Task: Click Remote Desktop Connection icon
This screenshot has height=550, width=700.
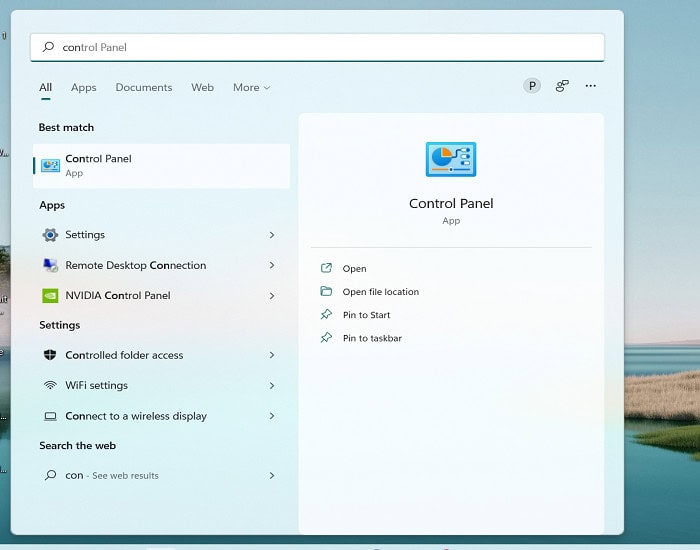Action: [x=50, y=265]
